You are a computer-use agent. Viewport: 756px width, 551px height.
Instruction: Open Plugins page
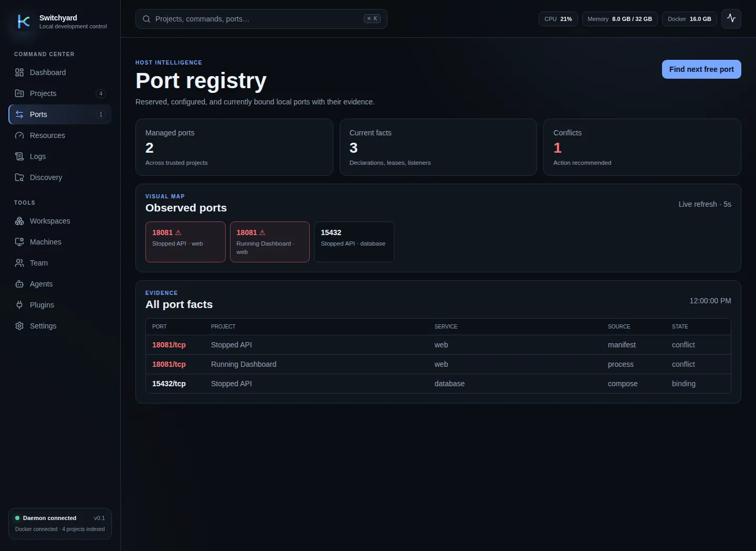pos(60,305)
